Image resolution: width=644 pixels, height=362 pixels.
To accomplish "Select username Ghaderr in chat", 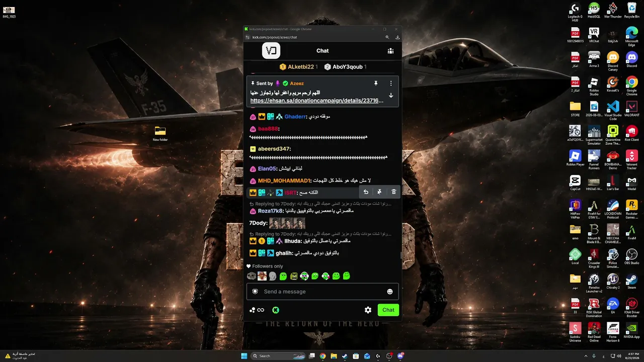I will point(295,117).
